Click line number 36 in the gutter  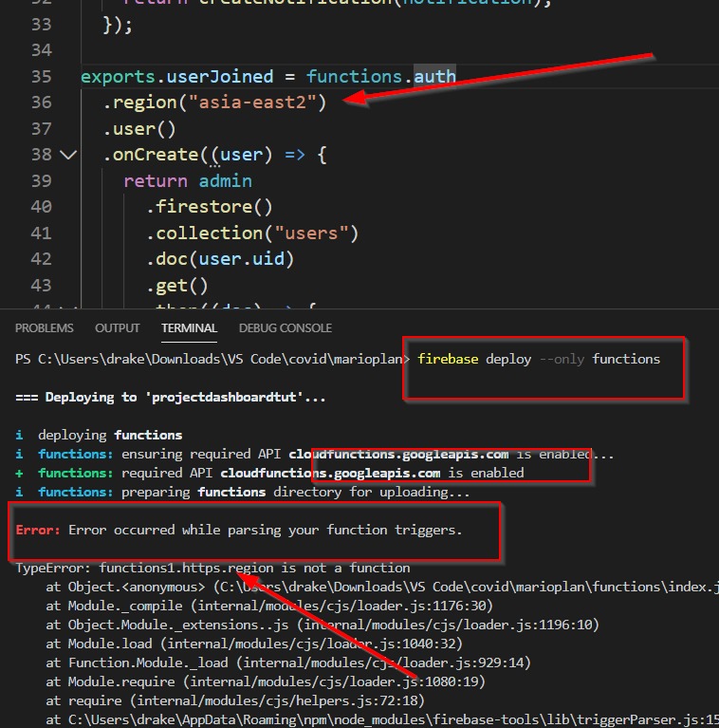[41, 103]
